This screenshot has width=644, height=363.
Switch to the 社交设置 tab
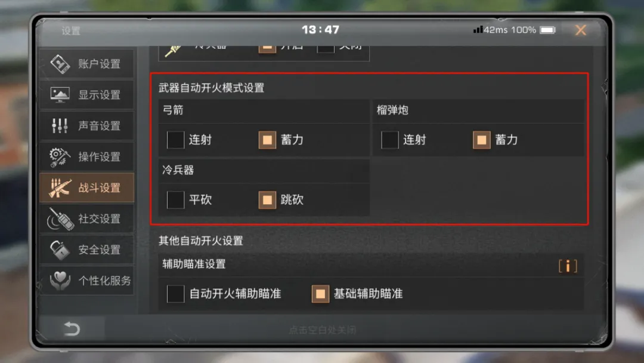pos(87,219)
